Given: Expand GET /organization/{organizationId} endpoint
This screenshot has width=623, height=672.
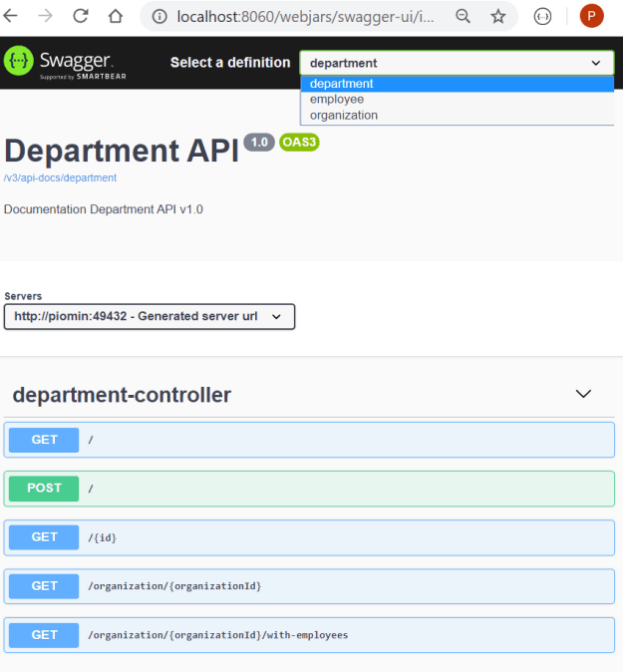Looking at the screenshot, I should [309, 586].
